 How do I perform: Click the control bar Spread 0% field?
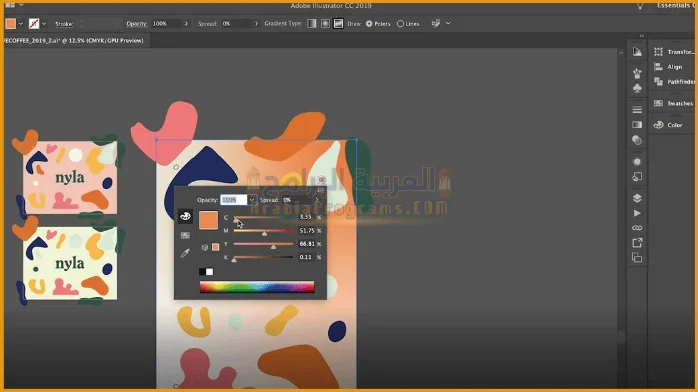click(236, 24)
